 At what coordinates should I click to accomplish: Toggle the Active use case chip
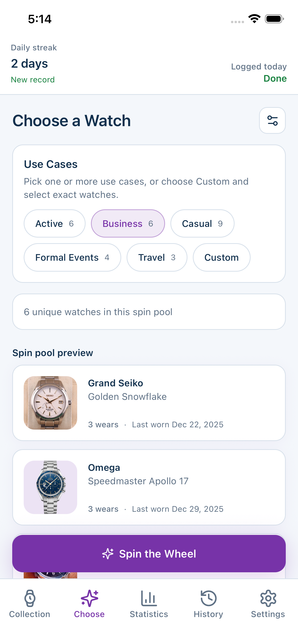click(55, 224)
